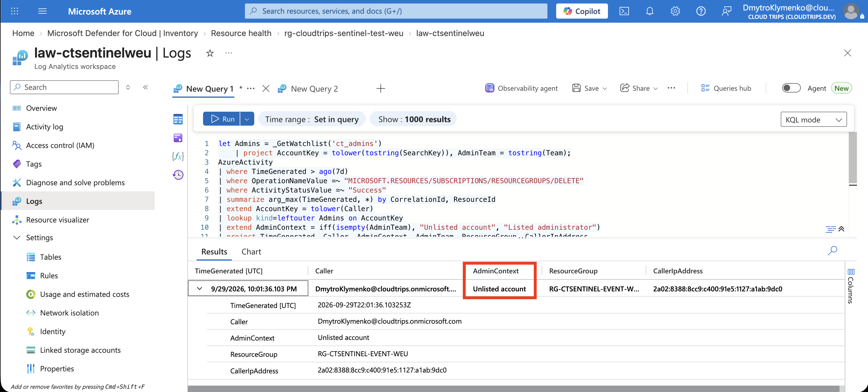Image resolution: width=868 pixels, height=392 pixels.
Task: Open the KQL mode dropdown
Action: pos(813,120)
